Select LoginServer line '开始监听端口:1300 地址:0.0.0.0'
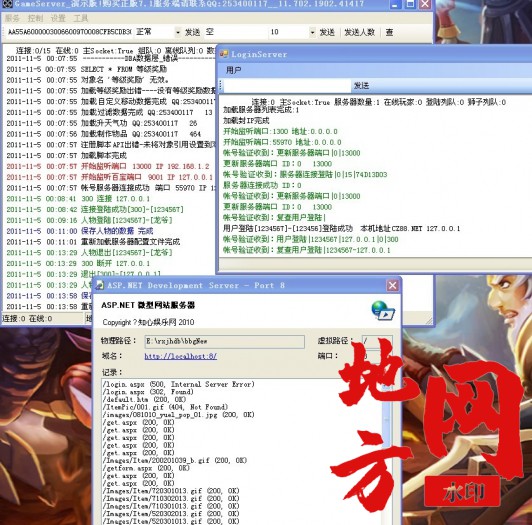 pos(280,131)
